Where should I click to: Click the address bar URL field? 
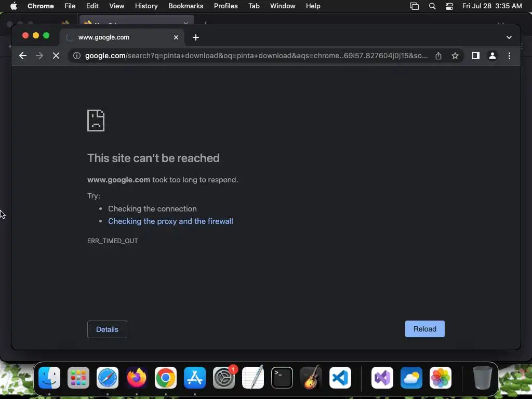click(256, 56)
